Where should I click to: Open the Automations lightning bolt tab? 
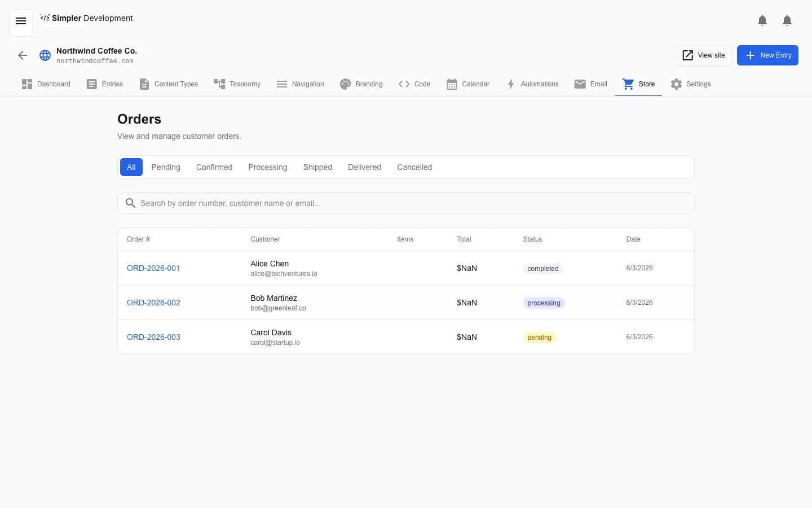532,84
